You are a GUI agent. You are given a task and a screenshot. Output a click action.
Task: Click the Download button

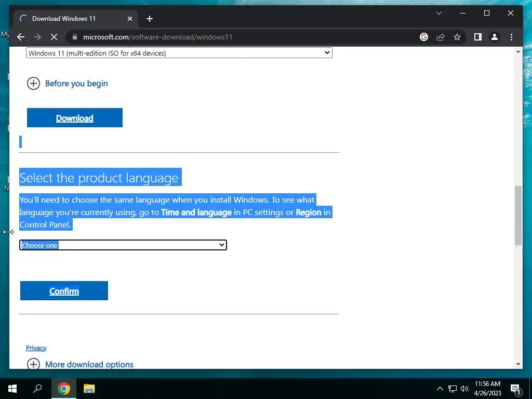point(75,118)
